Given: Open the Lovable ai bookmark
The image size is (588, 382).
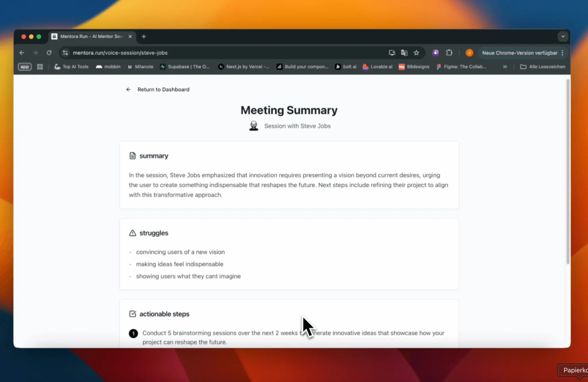Looking at the screenshot, I should [x=378, y=67].
